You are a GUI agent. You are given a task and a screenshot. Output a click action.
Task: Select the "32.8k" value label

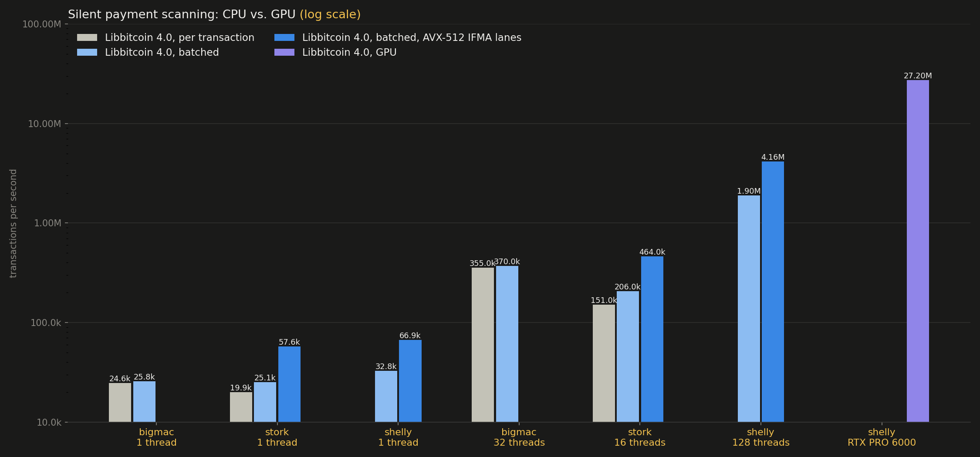[386, 366]
